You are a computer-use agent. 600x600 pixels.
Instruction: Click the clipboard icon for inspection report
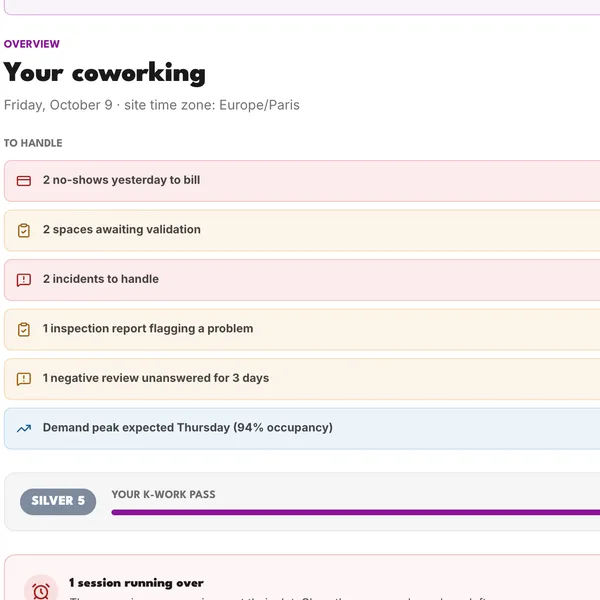[x=24, y=329]
